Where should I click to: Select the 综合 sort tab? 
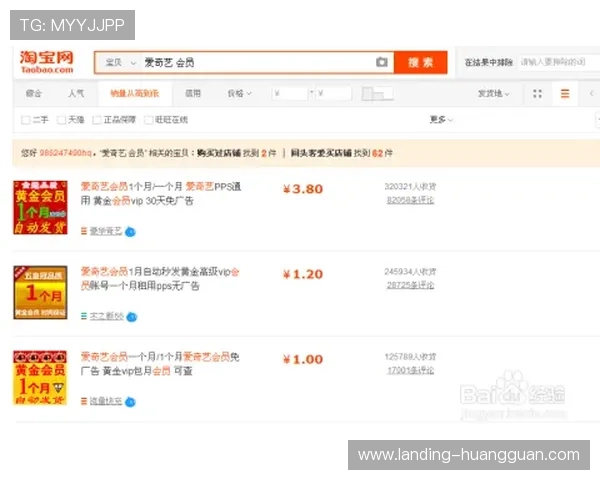pos(34,93)
